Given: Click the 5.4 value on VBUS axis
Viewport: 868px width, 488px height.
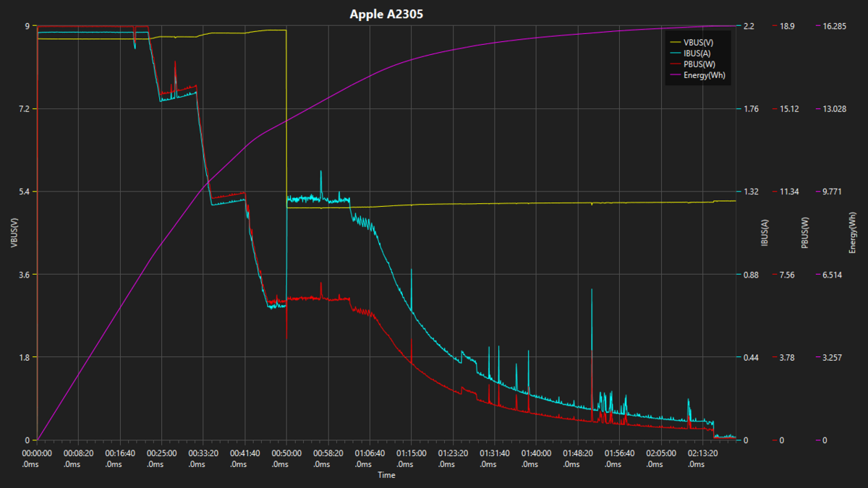Looking at the screenshot, I should 25,192.
